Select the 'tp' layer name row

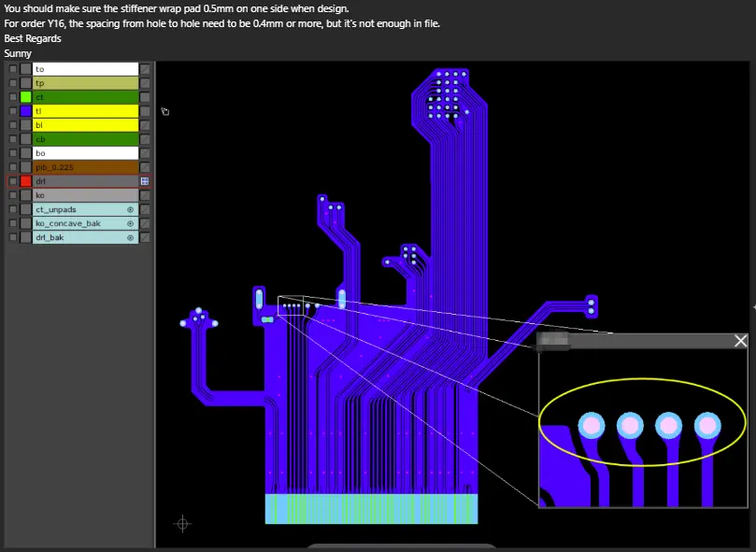coord(85,83)
